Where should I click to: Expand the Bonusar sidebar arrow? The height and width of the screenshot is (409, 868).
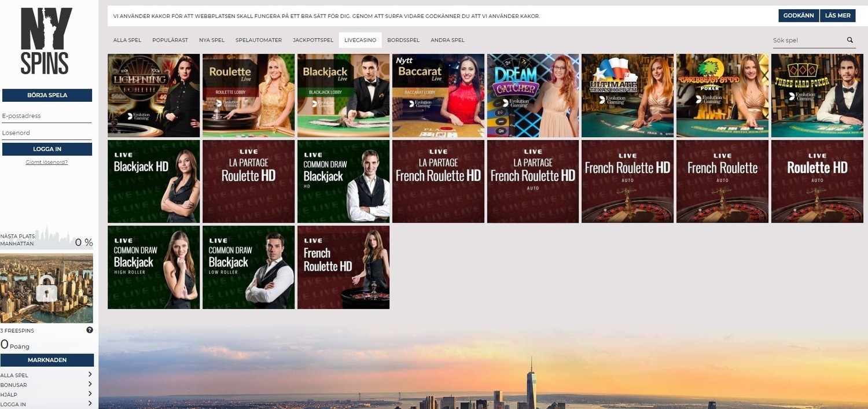click(x=90, y=384)
